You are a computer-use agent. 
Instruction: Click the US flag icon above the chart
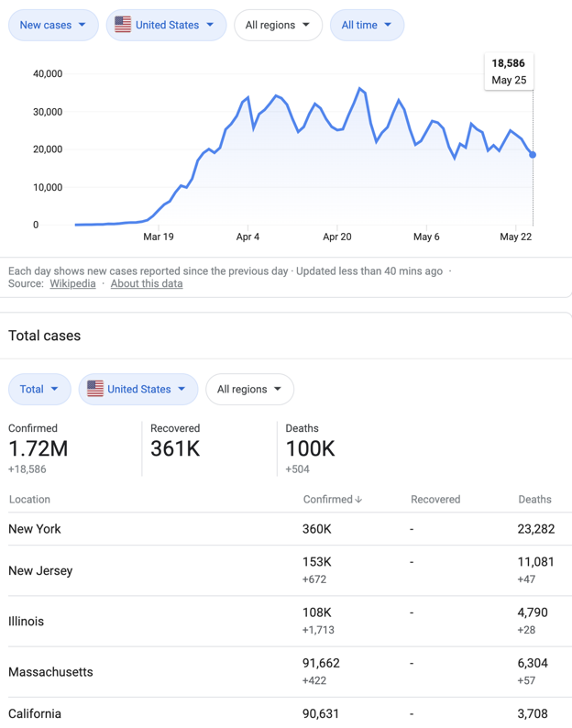click(x=123, y=25)
